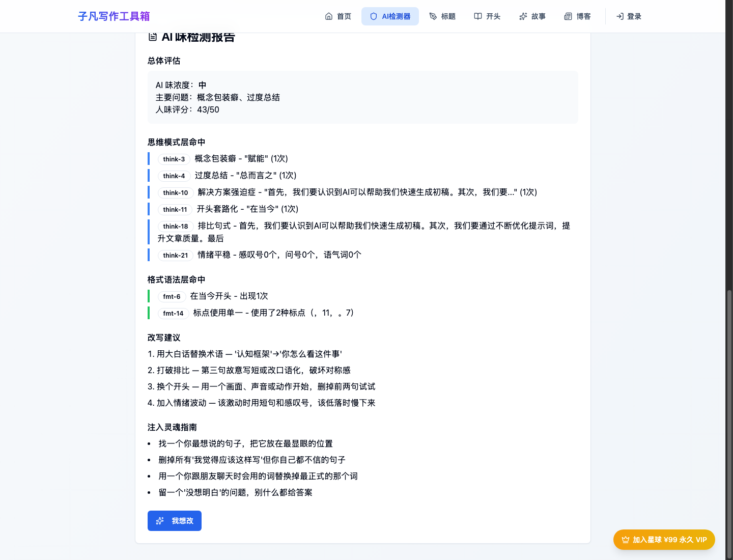Click the sparkle icon beside 故事

tap(523, 16)
